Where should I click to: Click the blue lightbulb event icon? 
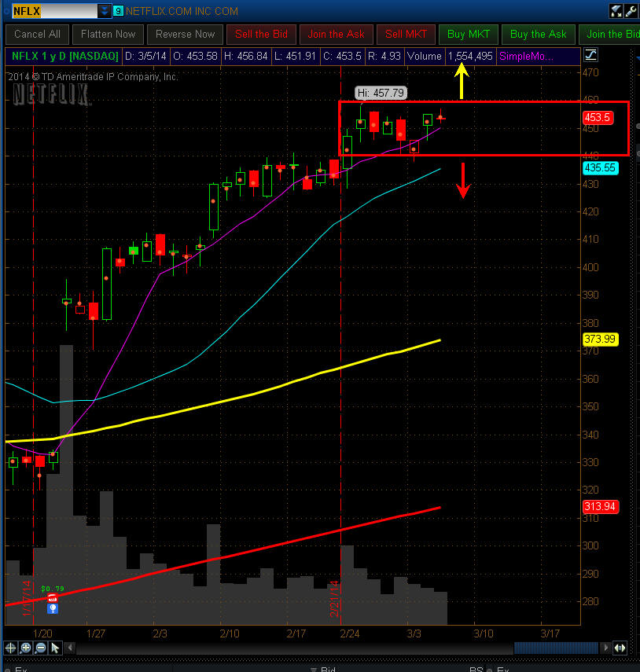(53, 608)
